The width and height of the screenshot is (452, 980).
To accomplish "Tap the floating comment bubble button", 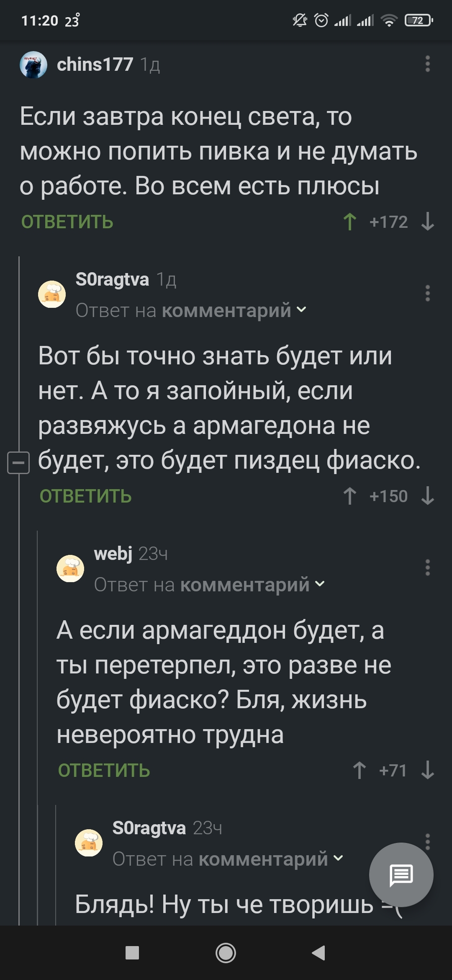I will click(401, 875).
